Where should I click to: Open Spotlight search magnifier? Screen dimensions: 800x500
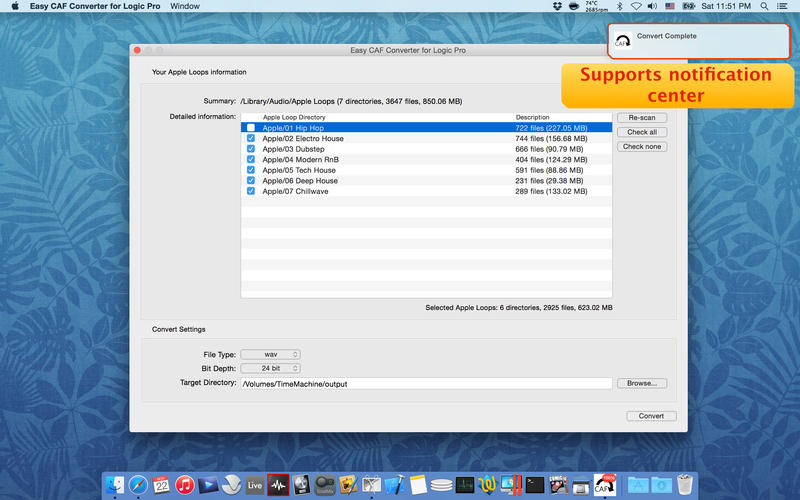[764, 6]
